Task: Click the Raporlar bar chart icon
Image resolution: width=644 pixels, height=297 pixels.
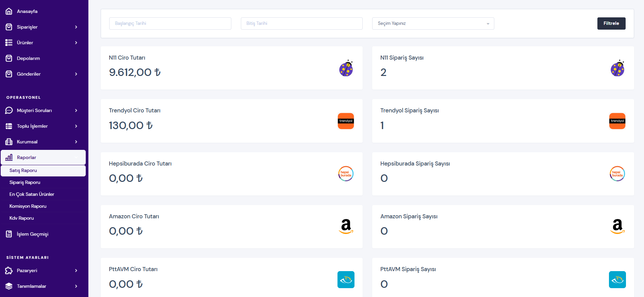Action: pyautogui.click(x=9, y=157)
